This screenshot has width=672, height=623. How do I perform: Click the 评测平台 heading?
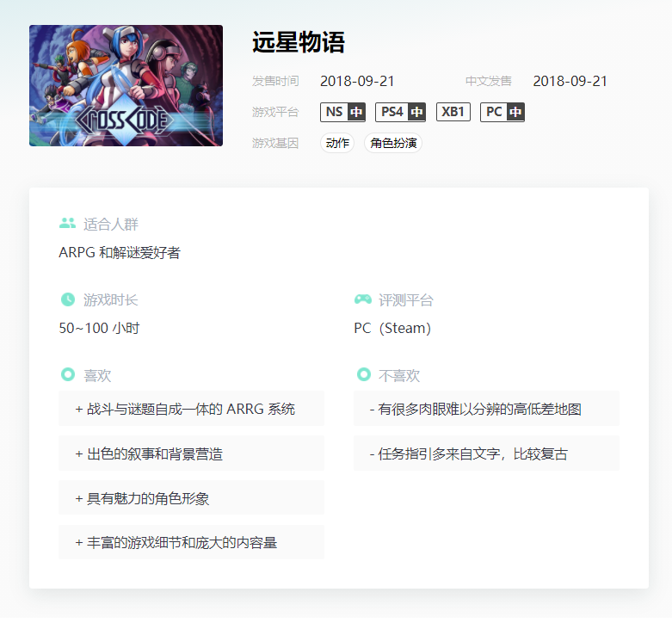[406, 300]
